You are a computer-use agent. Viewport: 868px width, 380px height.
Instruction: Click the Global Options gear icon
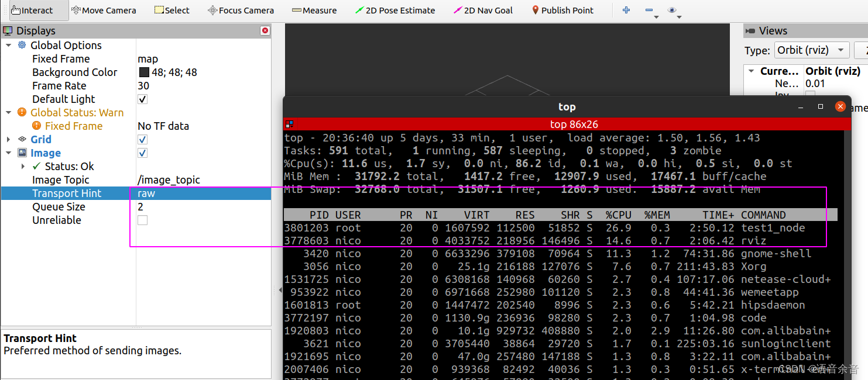[x=22, y=45]
